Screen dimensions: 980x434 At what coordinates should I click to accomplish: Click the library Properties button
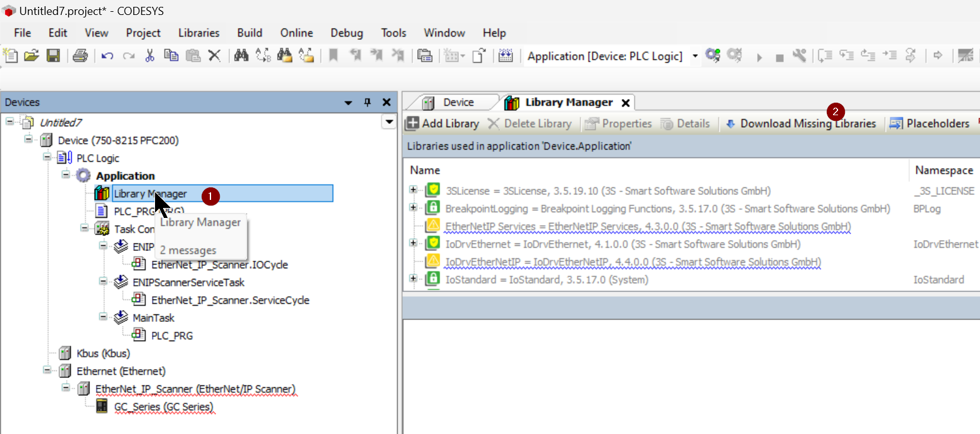[x=618, y=123]
